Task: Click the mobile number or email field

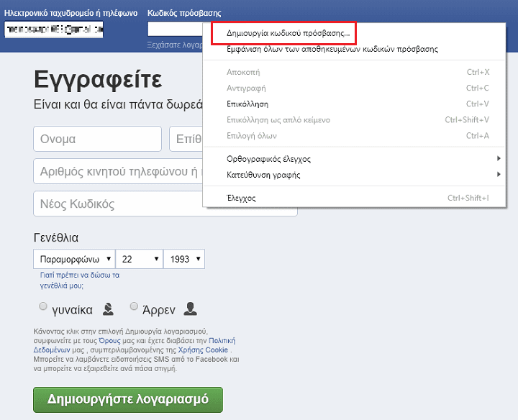Action: 118,171
